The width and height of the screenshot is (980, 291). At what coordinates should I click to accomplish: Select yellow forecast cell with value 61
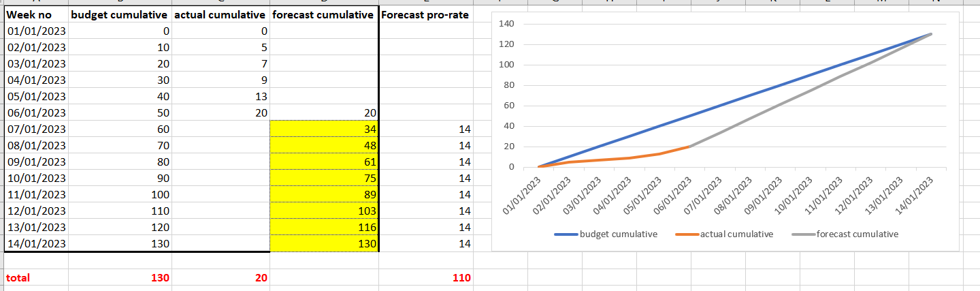324,162
